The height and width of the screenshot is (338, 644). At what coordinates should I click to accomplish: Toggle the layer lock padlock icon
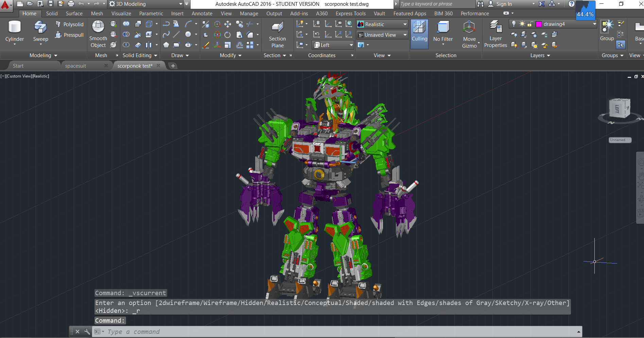(x=530, y=24)
